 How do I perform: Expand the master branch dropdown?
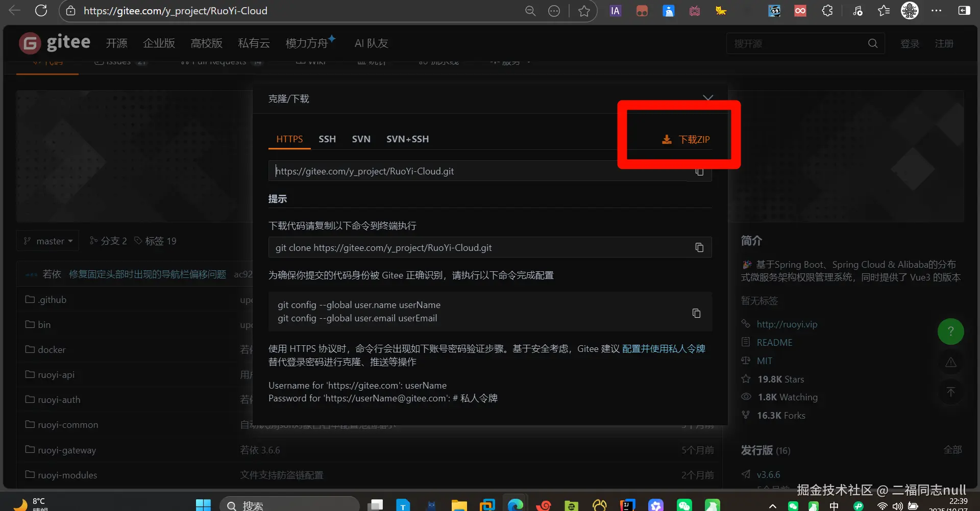[48, 241]
